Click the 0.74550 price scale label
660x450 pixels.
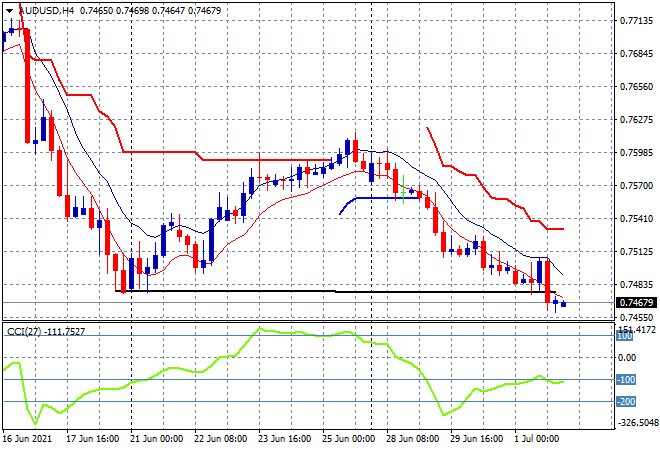point(637,317)
